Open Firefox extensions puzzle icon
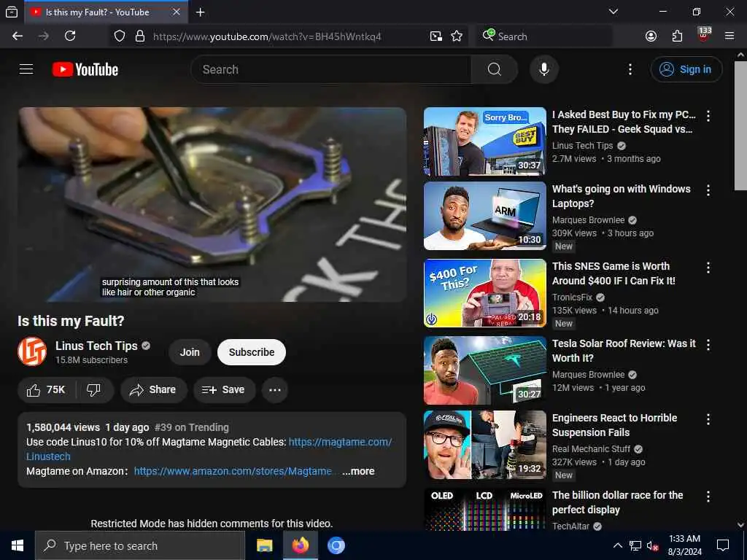This screenshot has width=747, height=560. coord(677,36)
